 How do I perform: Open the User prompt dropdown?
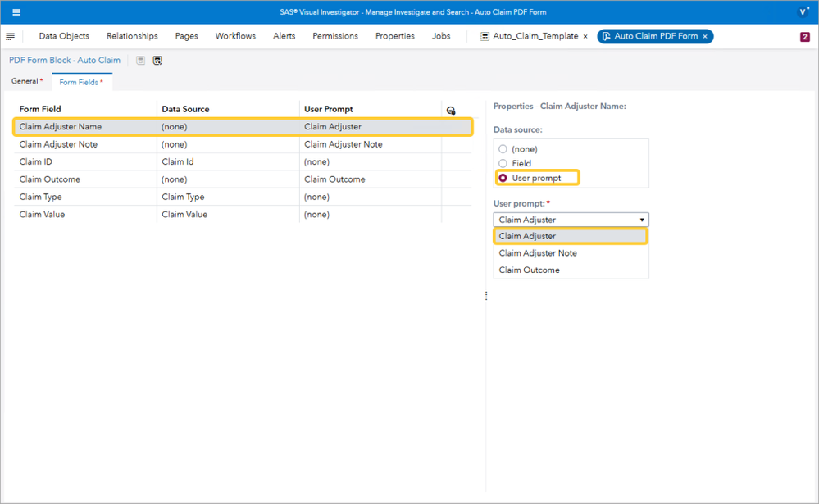pyautogui.click(x=571, y=220)
